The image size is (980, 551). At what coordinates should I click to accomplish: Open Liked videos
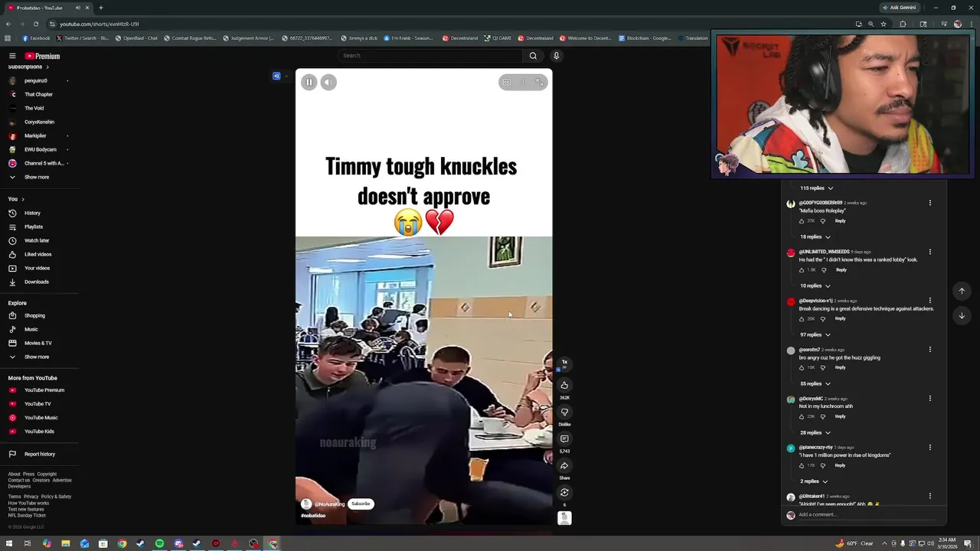38,254
